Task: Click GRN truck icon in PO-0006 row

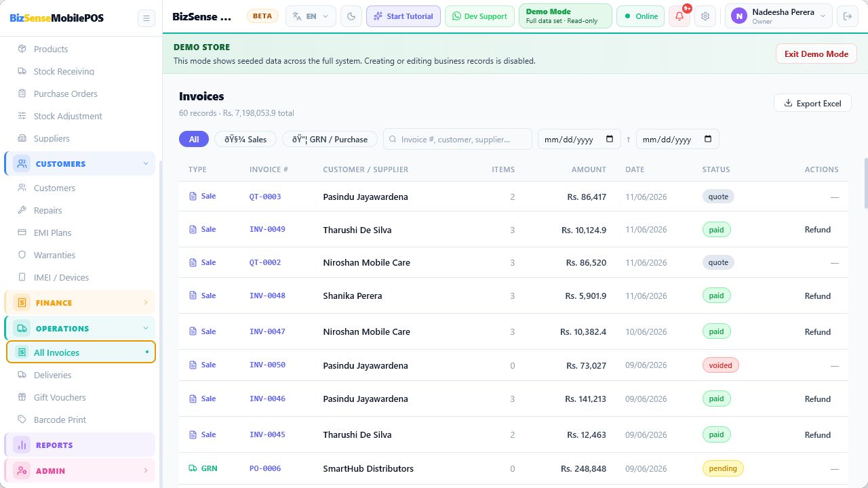Action: pos(193,468)
